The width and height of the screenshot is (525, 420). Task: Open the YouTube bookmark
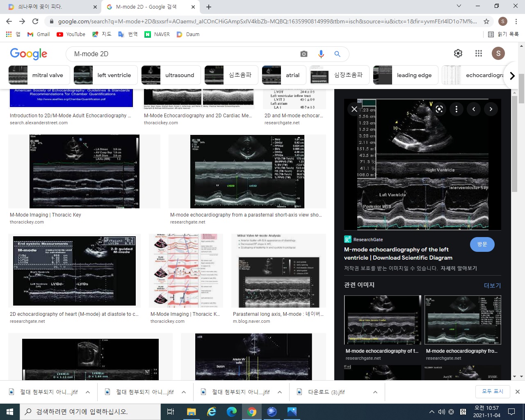(71, 34)
